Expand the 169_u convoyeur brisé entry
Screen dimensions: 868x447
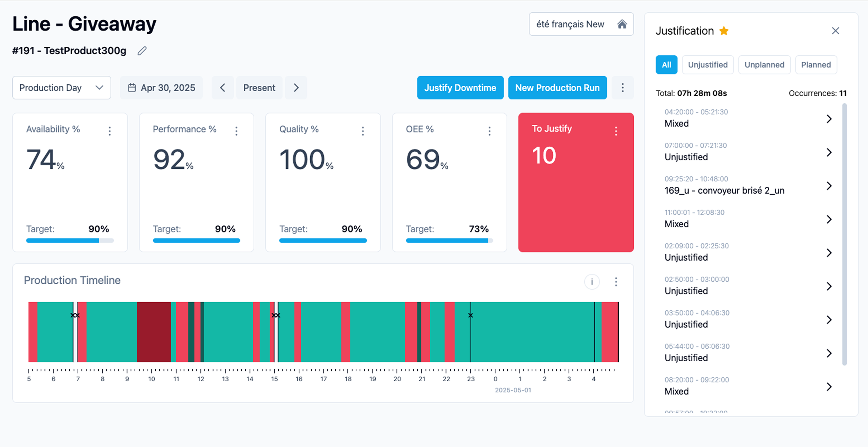829,186
